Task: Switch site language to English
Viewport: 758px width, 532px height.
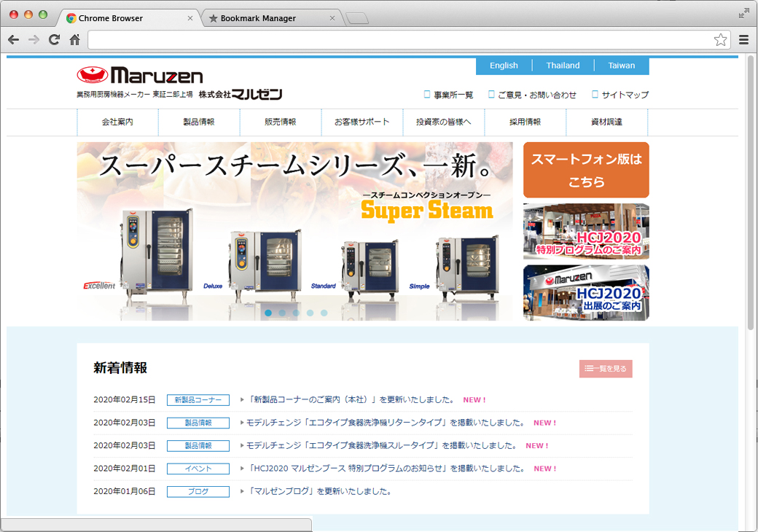Action: [x=504, y=66]
